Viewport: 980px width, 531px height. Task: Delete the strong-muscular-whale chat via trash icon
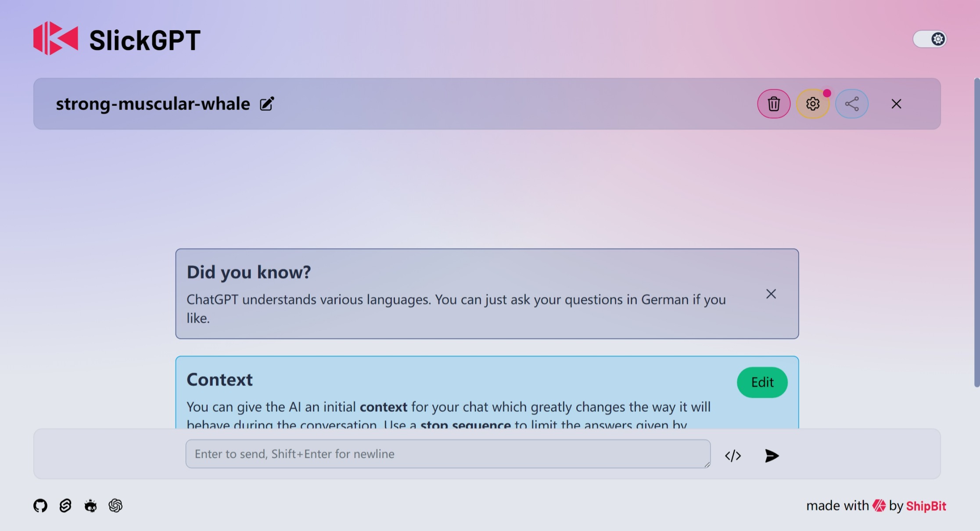[x=773, y=104]
